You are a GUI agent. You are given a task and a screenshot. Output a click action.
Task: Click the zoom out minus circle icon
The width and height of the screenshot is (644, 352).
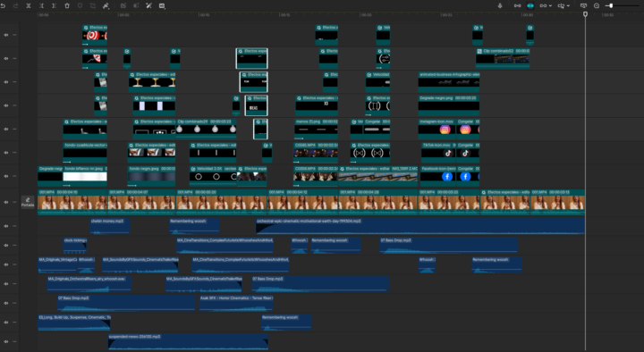(597, 5)
